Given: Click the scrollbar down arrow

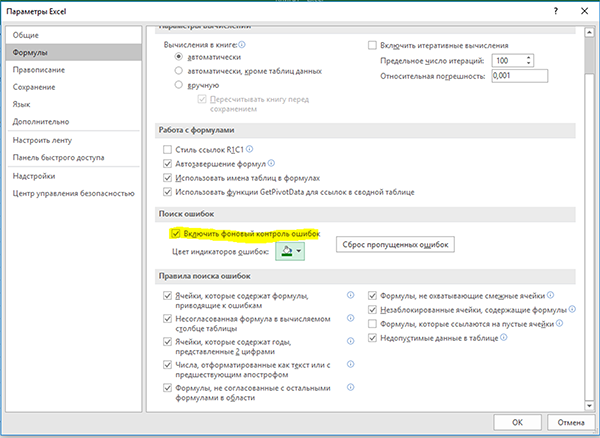Looking at the screenshot, I should (589, 405).
